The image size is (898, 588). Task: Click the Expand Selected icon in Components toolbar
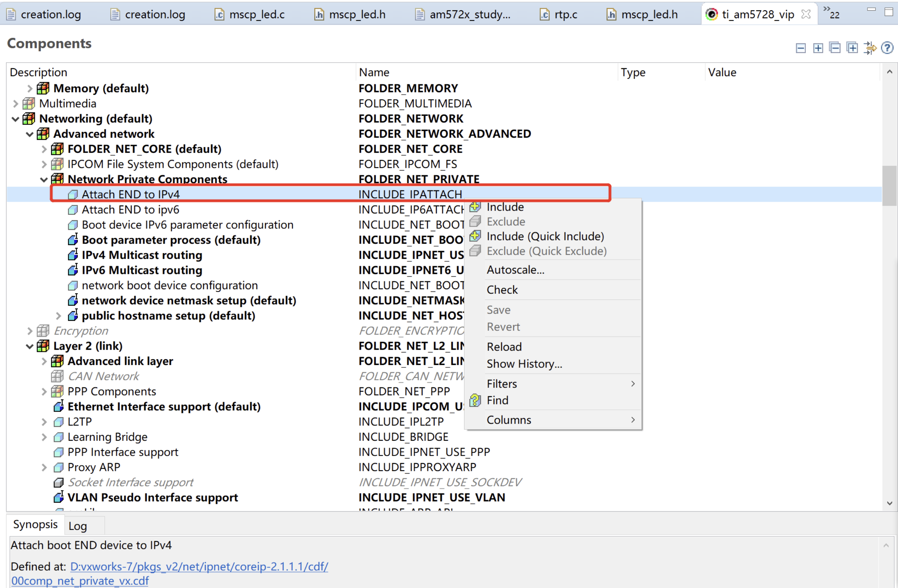click(x=852, y=48)
